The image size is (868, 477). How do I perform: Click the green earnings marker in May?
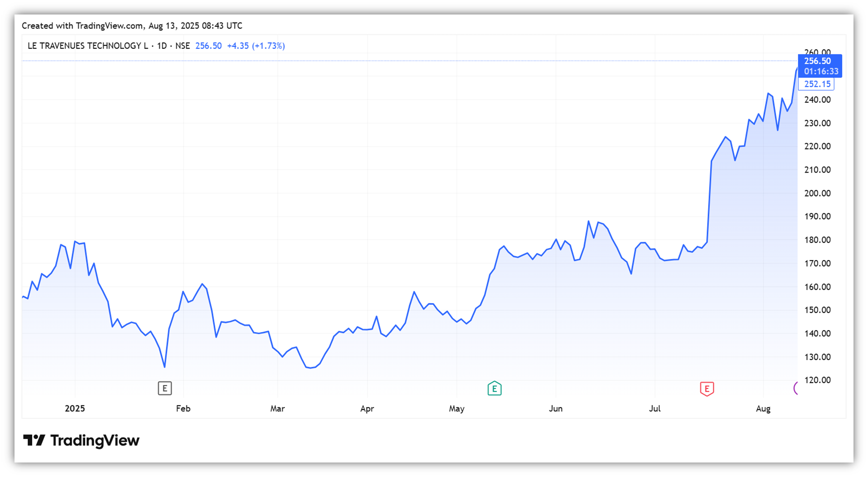click(x=494, y=388)
